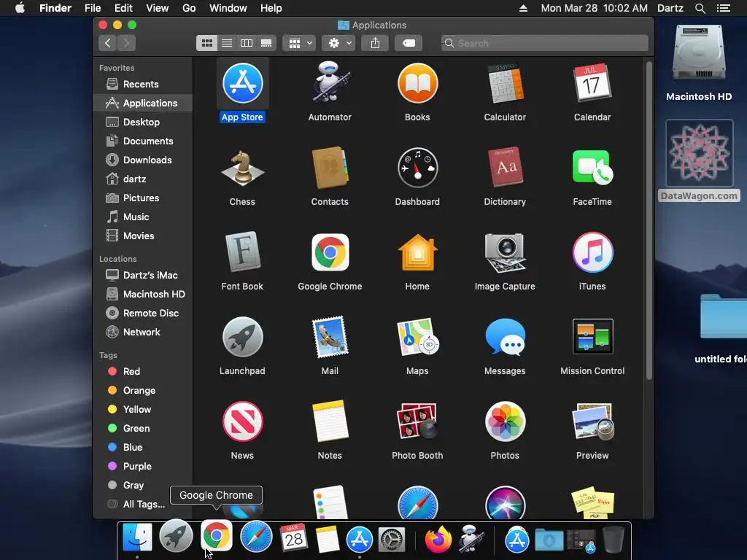Screen dimensions: 747x560
Task: Switch to column view in Finder toolbar
Action: click(x=247, y=43)
